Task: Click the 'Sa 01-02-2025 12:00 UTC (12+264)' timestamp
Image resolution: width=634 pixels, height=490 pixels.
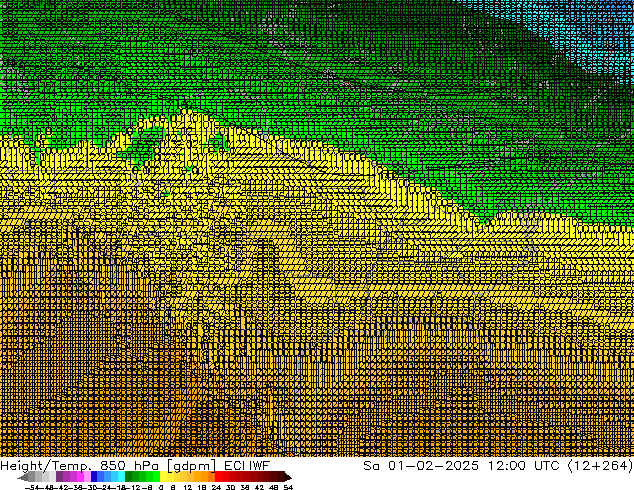Action: click(498, 465)
